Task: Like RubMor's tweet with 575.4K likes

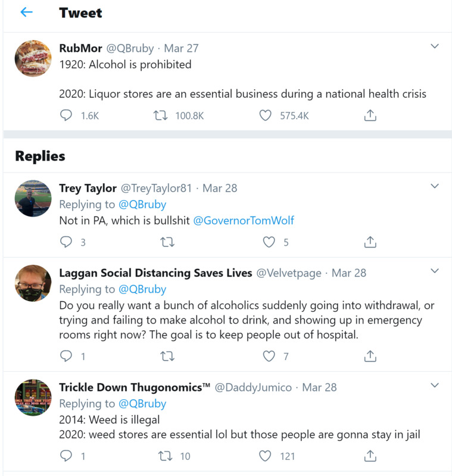Action: [x=266, y=115]
